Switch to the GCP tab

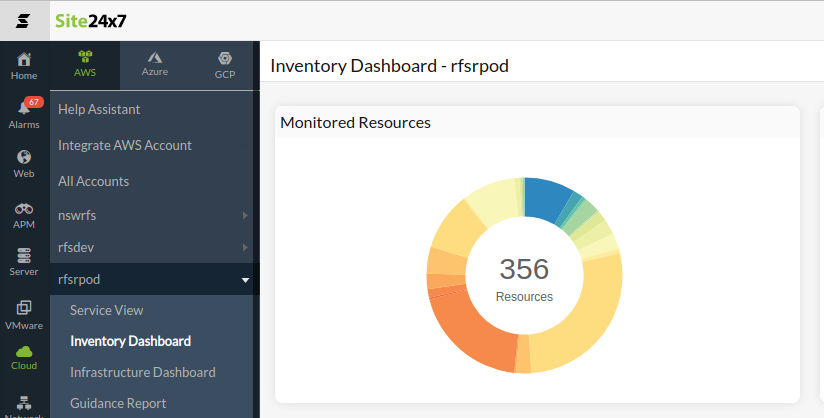[225, 66]
